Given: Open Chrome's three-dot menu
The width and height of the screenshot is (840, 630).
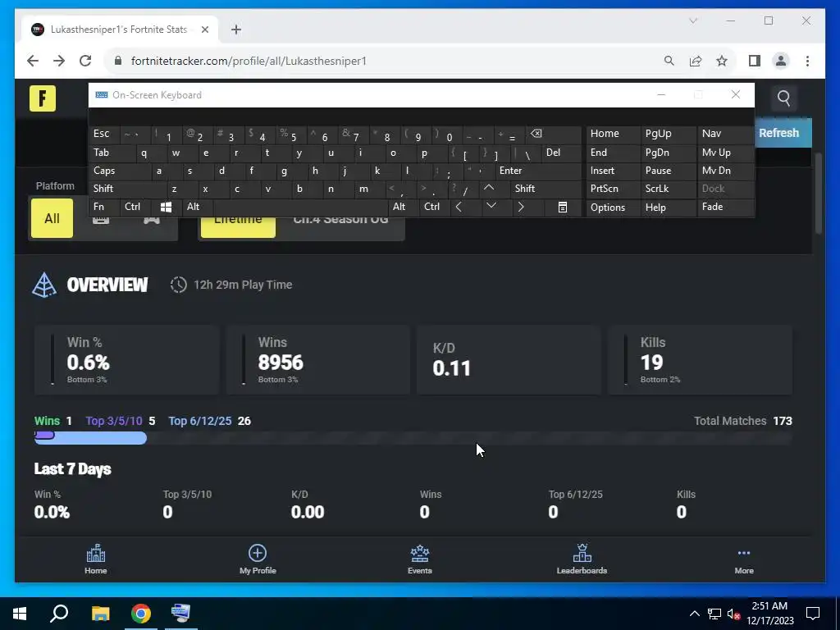Looking at the screenshot, I should 807,61.
